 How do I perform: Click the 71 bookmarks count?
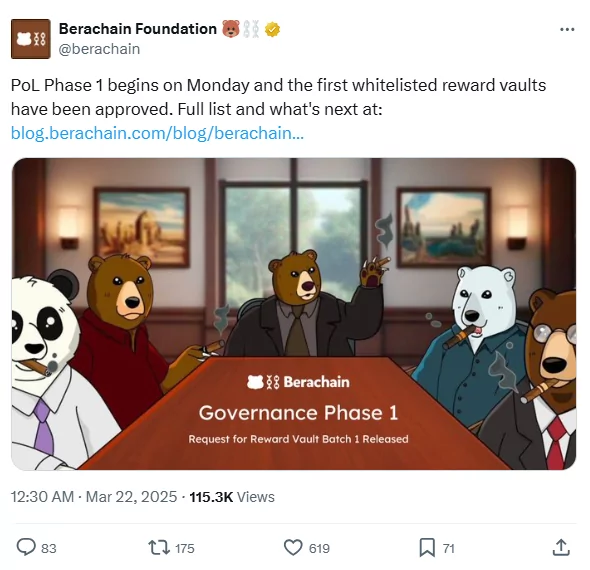(449, 549)
